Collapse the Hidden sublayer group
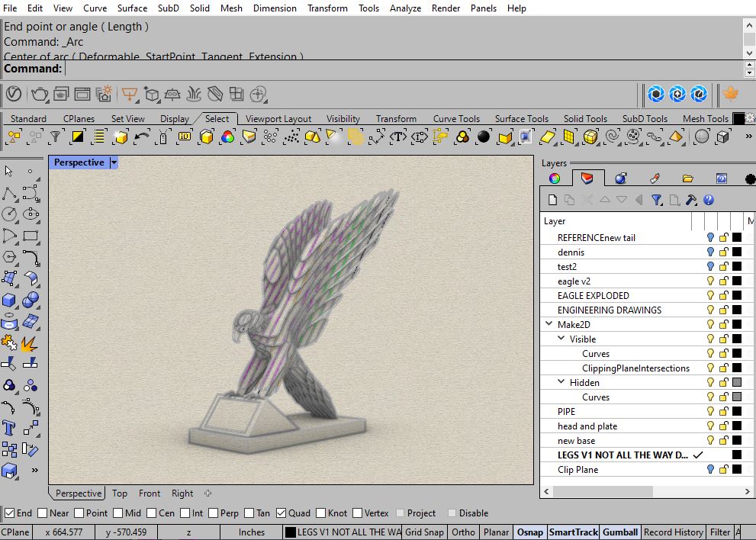756x540 pixels. (x=561, y=382)
